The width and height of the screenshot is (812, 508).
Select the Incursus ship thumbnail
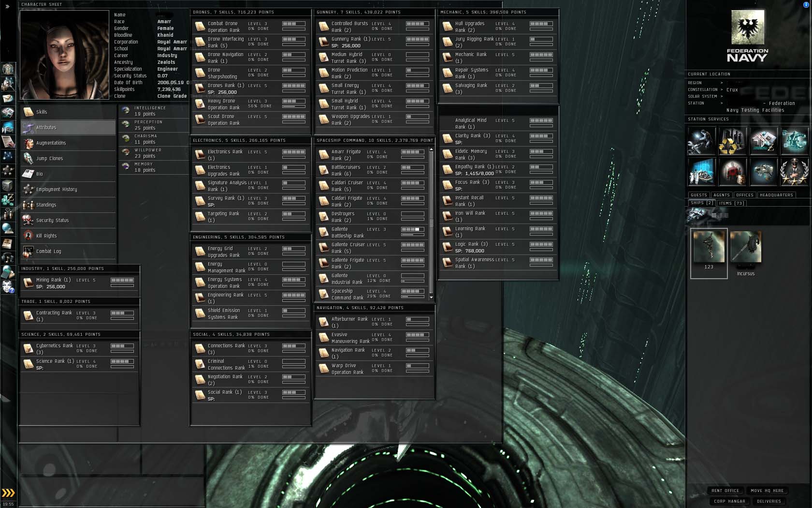[746, 253]
